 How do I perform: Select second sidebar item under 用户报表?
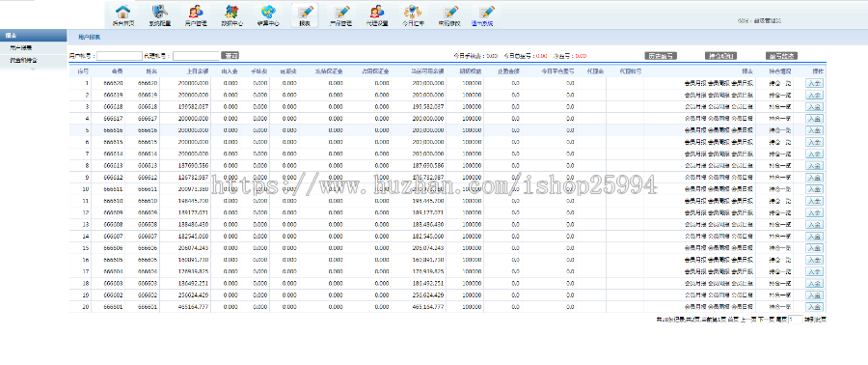point(23,60)
